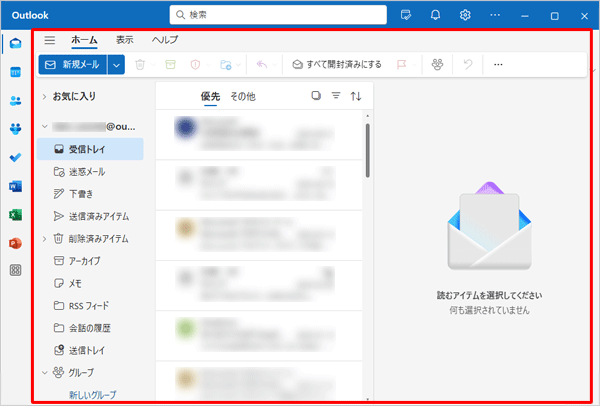Open the notifications bell
The height and width of the screenshot is (406, 600).
tap(435, 15)
